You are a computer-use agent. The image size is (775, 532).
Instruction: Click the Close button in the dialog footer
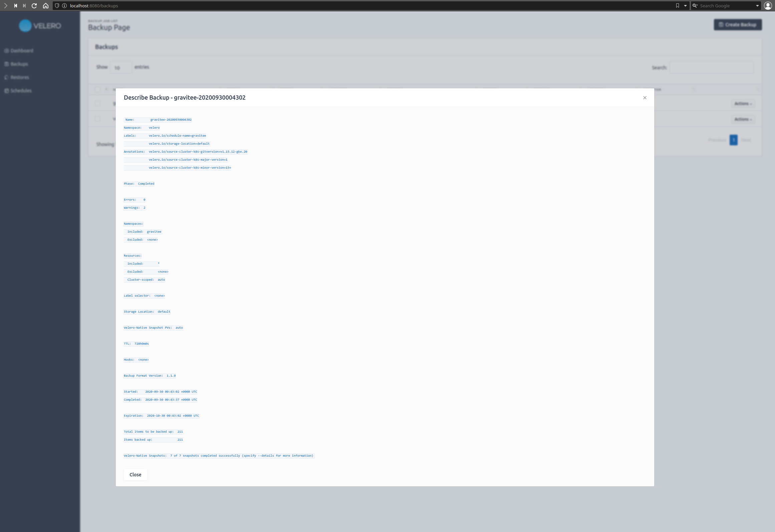click(x=135, y=474)
